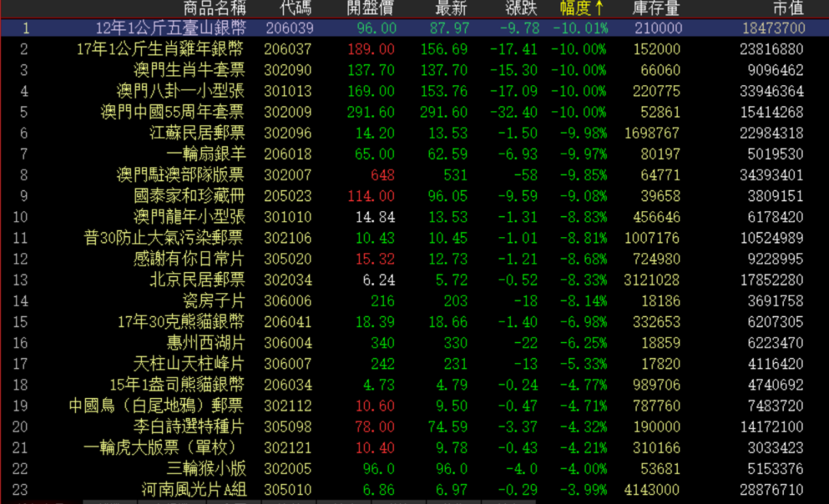
Task: Choose the 澳門八卦一小型張 entry
Action: pyautogui.click(x=180, y=91)
